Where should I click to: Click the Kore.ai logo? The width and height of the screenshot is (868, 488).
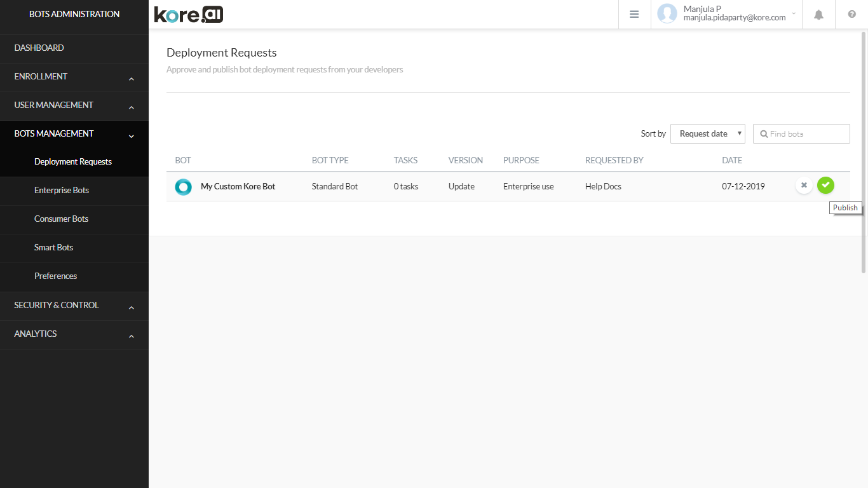click(x=189, y=15)
